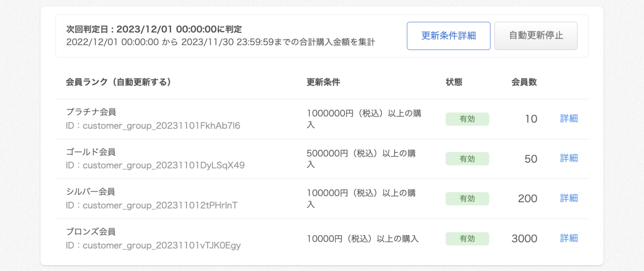
Task: Click the 自動更新停止 button
Action: tap(536, 35)
